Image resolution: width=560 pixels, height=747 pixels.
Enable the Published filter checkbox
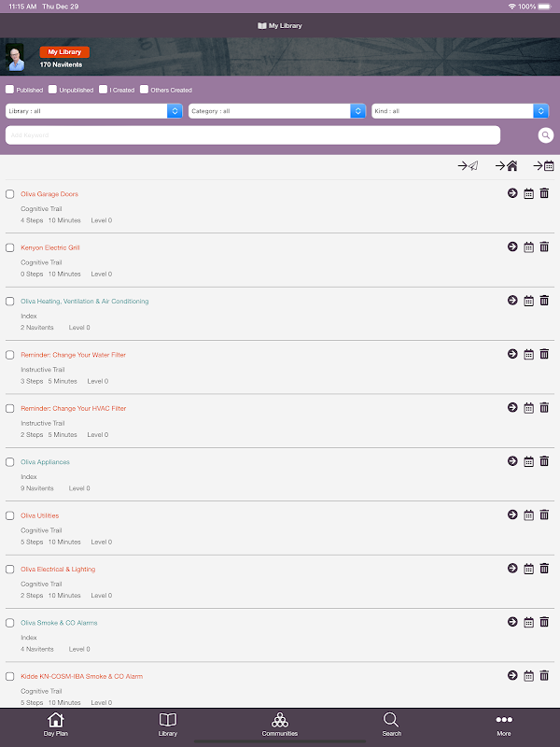tap(9, 89)
